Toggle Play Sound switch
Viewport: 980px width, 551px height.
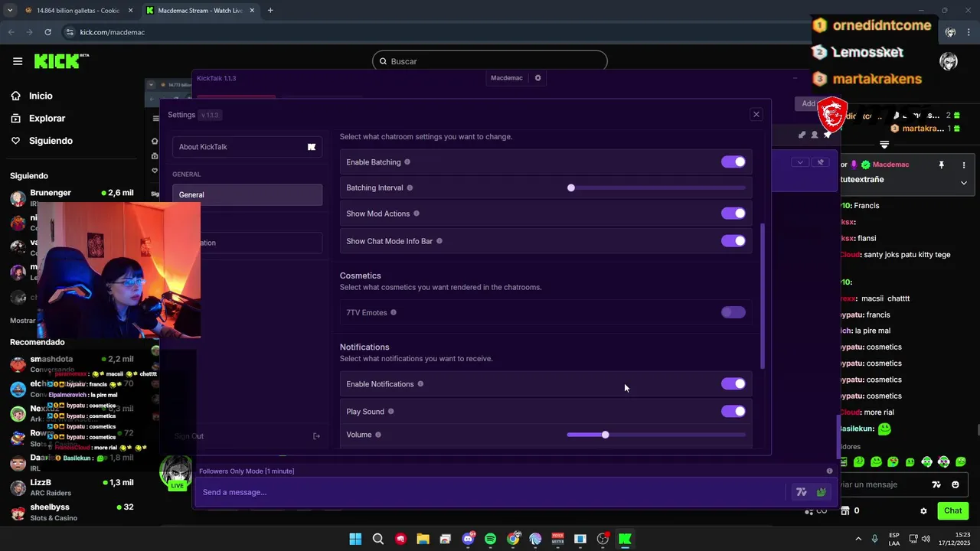coord(733,412)
